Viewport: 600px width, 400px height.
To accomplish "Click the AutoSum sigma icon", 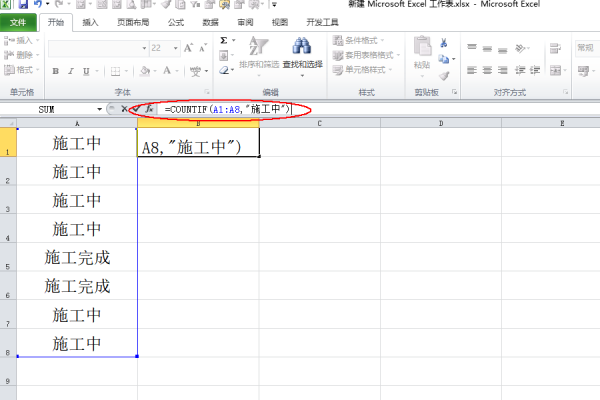I will point(223,41).
